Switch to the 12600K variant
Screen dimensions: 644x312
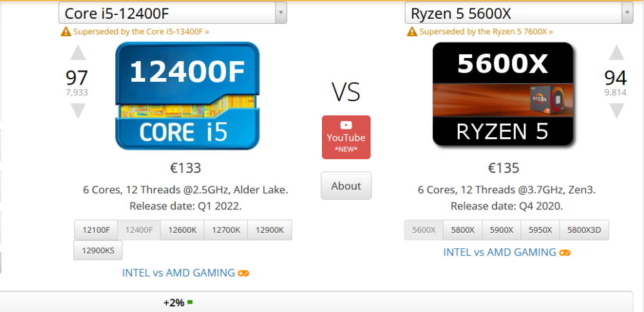[x=182, y=230]
